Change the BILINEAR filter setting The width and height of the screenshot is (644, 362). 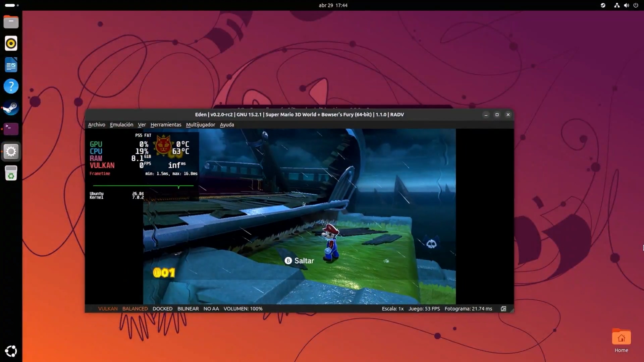(x=188, y=309)
